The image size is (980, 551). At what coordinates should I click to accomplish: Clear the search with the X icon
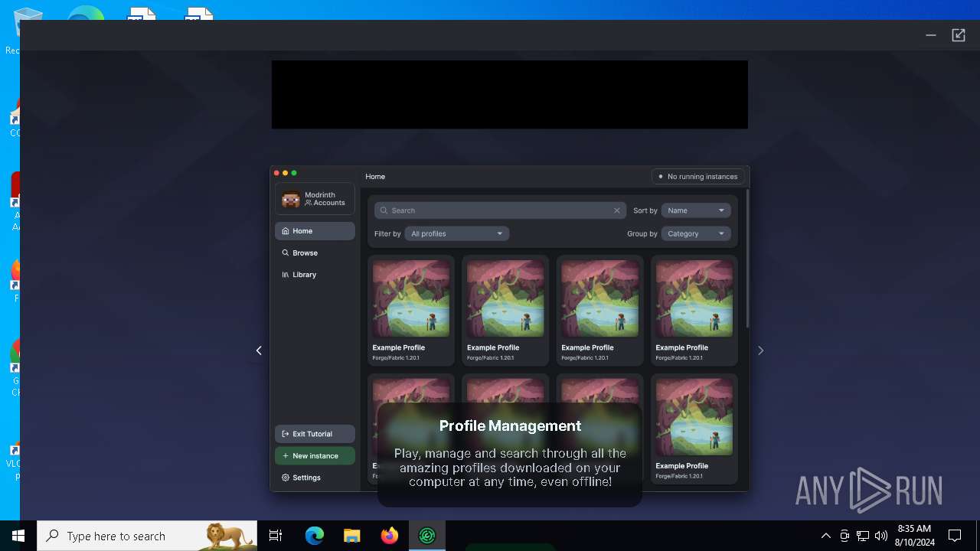coord(617,210)
